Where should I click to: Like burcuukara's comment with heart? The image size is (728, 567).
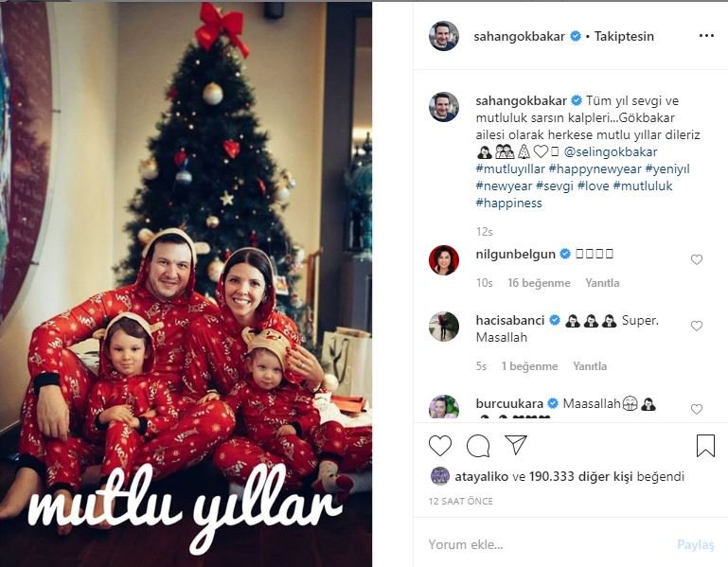click(697, 409)
